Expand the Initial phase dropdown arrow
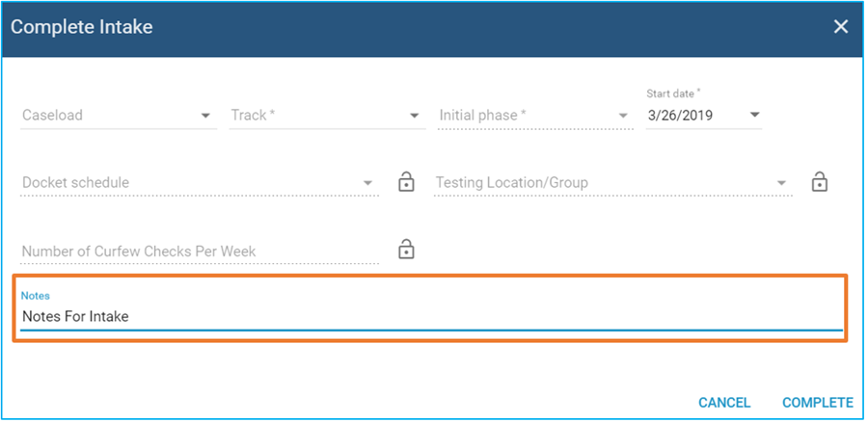This screenshot has height=423, width=868. tap(624, 116)
